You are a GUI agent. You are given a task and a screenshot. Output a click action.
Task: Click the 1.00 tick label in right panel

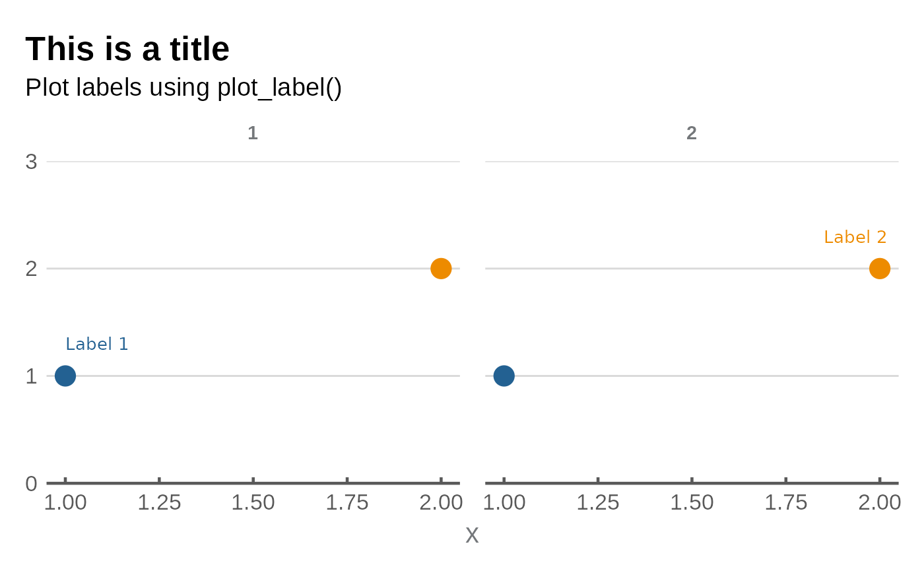click(x=504, y=502)
